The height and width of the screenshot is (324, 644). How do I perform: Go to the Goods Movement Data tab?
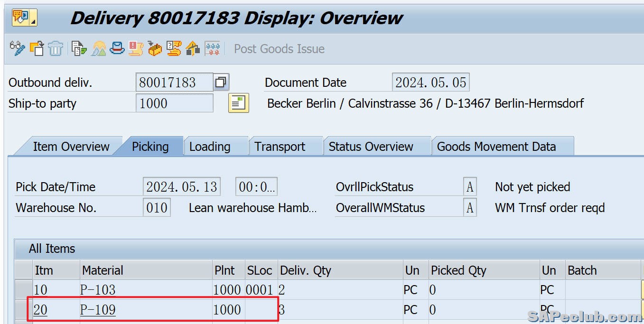point(496,147)
